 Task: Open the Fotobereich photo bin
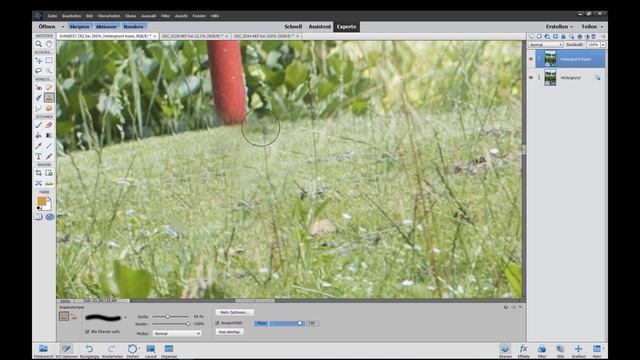43,351
